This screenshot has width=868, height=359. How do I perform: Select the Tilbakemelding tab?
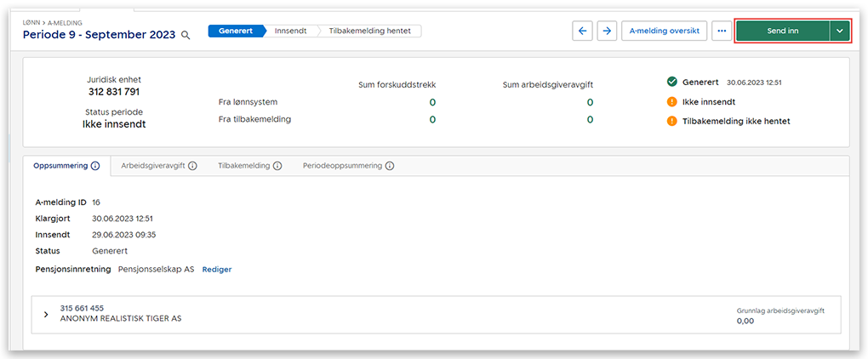243,166
